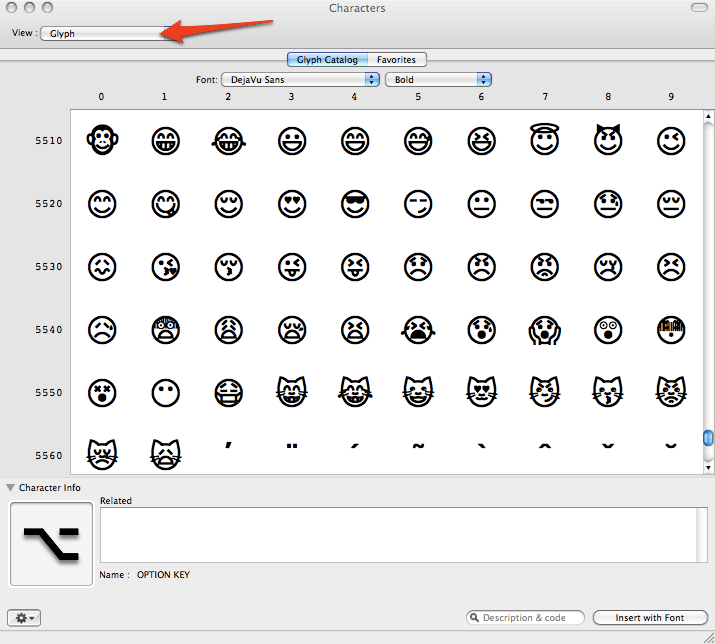The image size is (715, 644).
Task: Pick the pouting cat face glyph
Action: [x=671, y=391]
